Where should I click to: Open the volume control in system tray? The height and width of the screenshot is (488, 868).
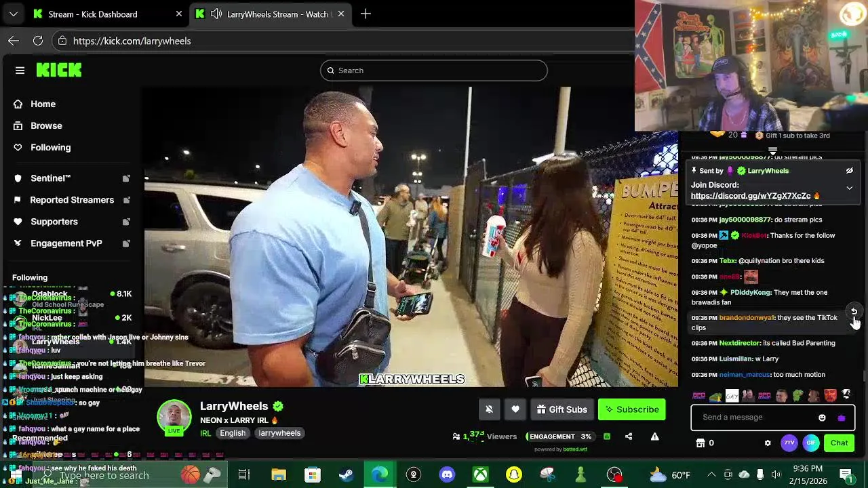[x=776, y=474]
